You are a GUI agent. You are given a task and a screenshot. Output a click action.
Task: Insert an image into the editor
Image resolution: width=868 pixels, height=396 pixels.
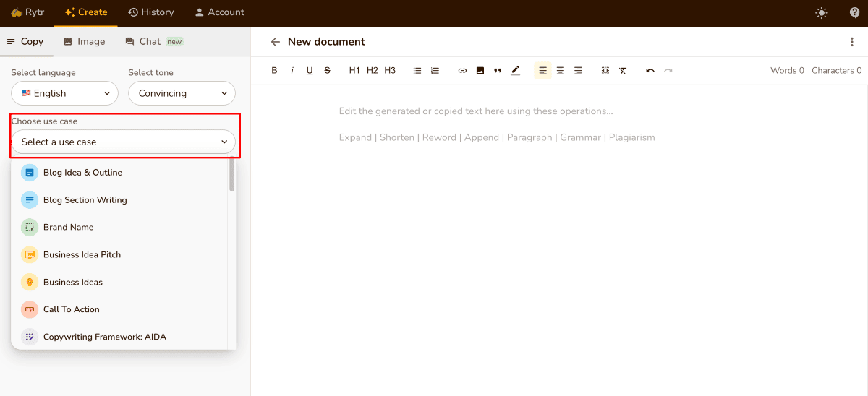(x=480, y=71)
